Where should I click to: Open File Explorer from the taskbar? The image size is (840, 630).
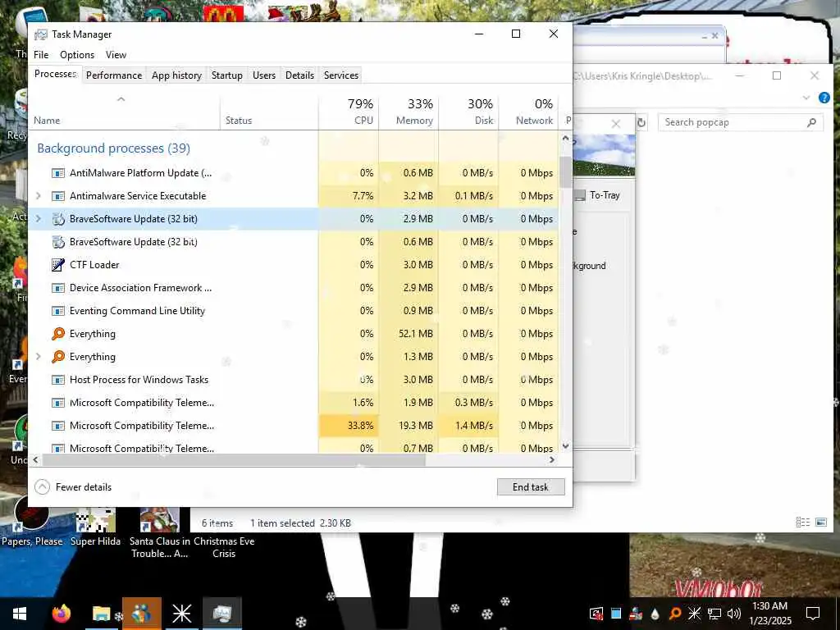[101, 614]
